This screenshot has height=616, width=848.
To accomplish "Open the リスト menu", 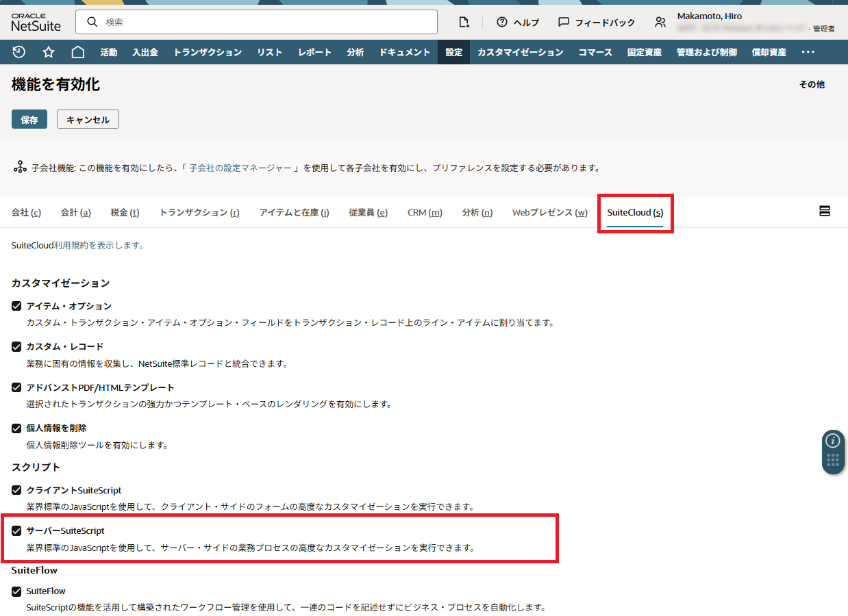I will click(270, 52).
